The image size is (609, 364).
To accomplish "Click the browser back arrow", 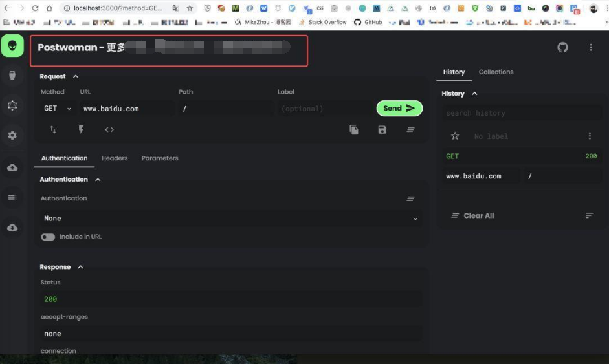I will tap(7, 8).
